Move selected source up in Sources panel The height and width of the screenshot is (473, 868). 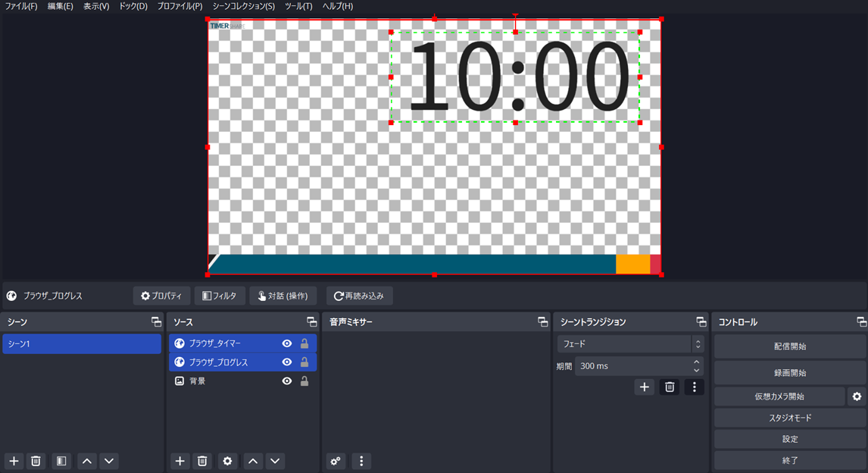point(253,461)
